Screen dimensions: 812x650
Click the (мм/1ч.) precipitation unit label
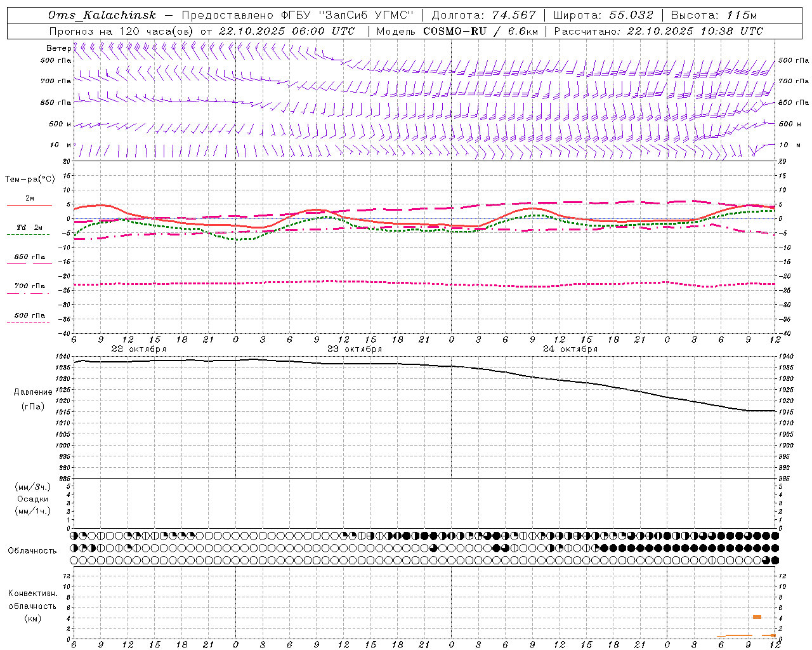click(33, 511)
